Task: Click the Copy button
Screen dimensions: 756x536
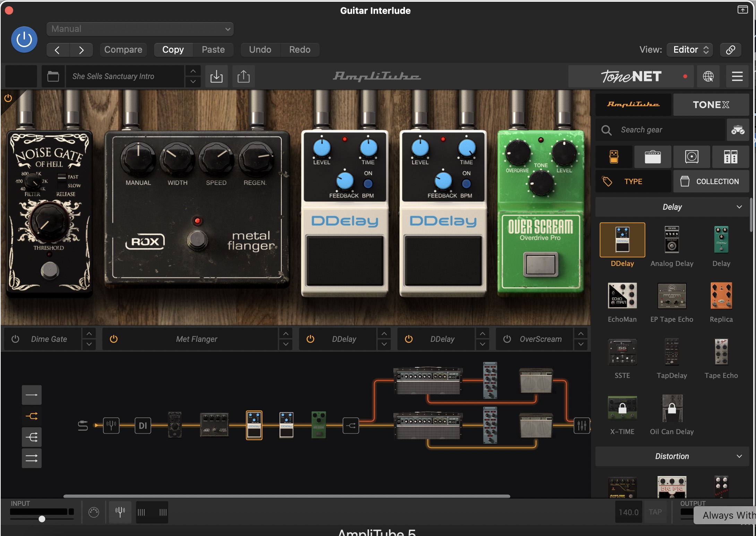Action: coord(173,50)
